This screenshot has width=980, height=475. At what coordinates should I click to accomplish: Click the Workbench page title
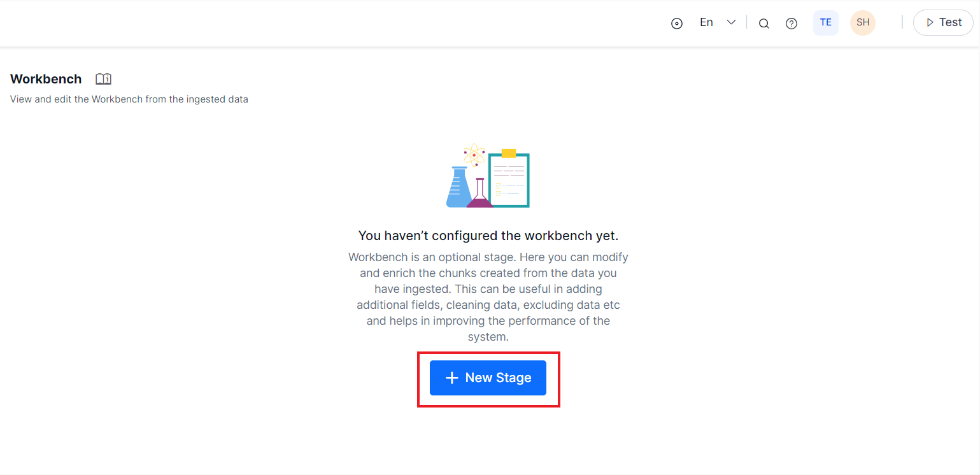pos(46,79)
